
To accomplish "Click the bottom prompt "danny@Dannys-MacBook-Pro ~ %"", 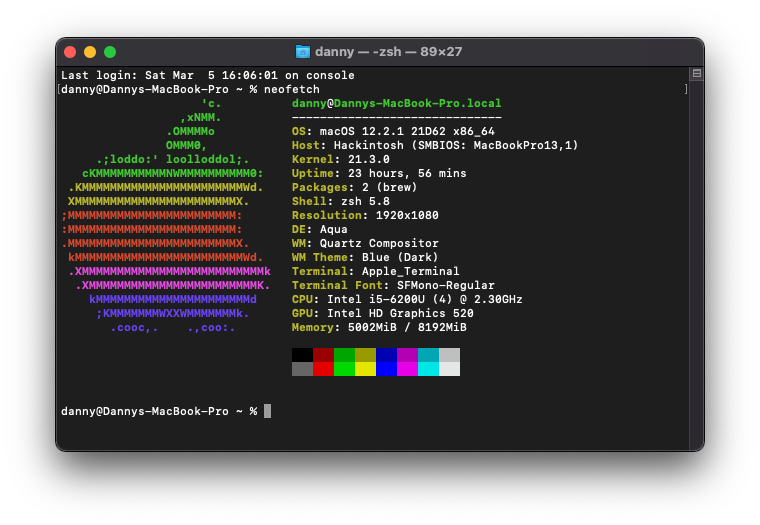I will pos(159,411).
